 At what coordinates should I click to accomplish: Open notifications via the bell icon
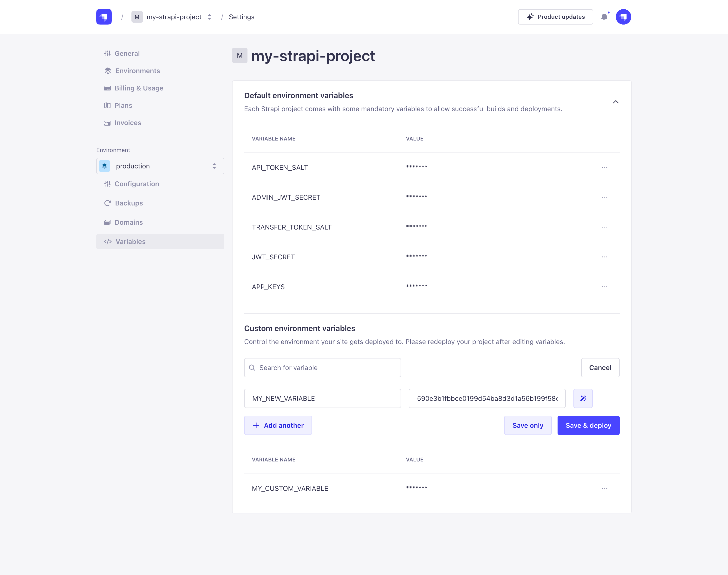click(604, 17)
